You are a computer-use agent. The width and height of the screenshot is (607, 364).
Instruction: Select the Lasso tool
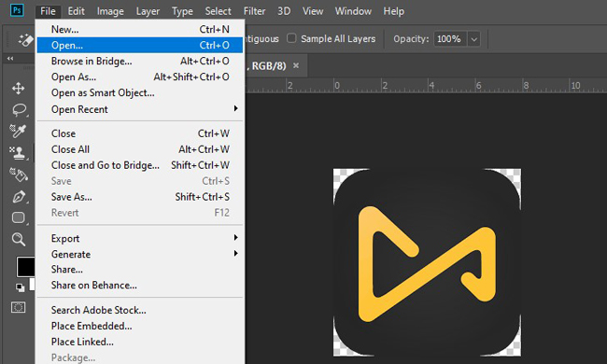pos(19,110)
